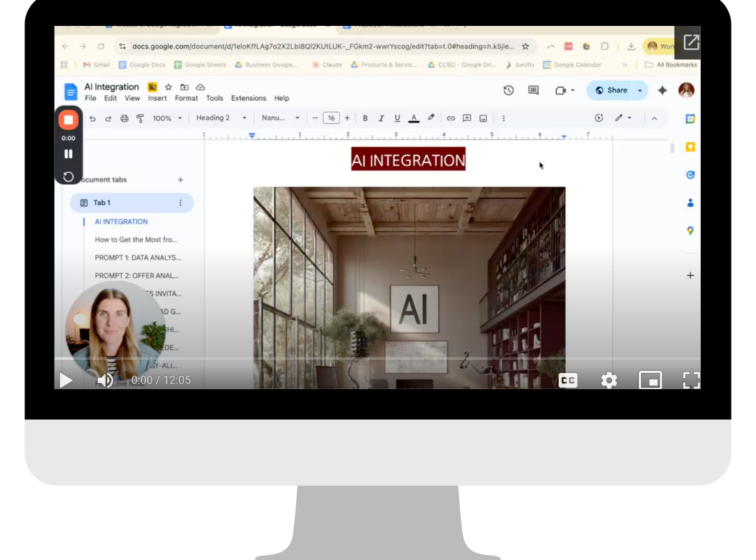Viewport: 756px width, 560px height.
Task: Open Gemini sparkle icon
Action: (x=662, y=90)
